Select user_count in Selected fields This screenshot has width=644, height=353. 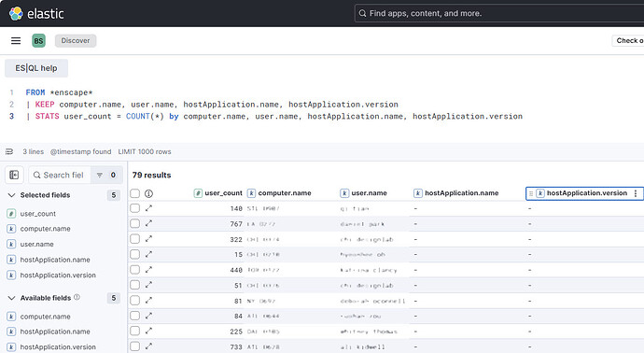tap(37, 214)
